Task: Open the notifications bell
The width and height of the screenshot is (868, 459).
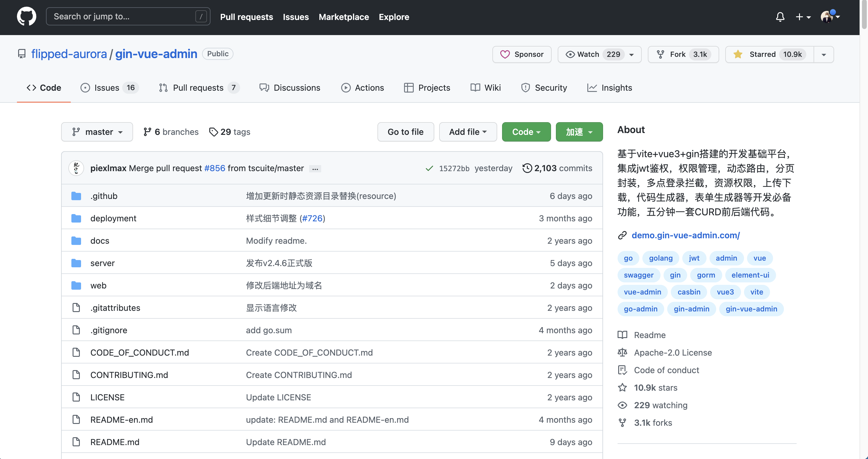Action: pos(780,17)
